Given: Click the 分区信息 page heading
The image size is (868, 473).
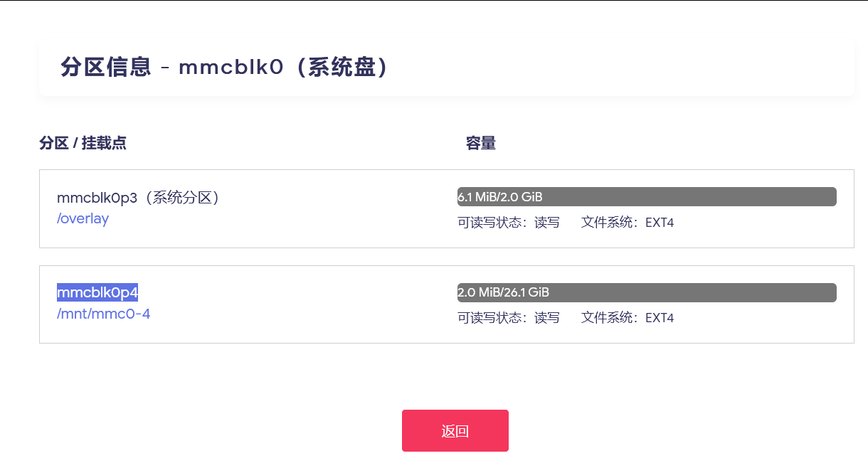Looking at the screenshot, I should point(105,68).
